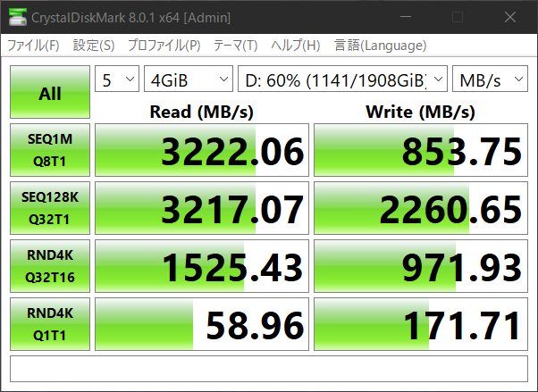This screenshot has width=538, height=392.
Task: Click the RND4K Q32T16 read result 1525.43
Action: tap(202, 266)
